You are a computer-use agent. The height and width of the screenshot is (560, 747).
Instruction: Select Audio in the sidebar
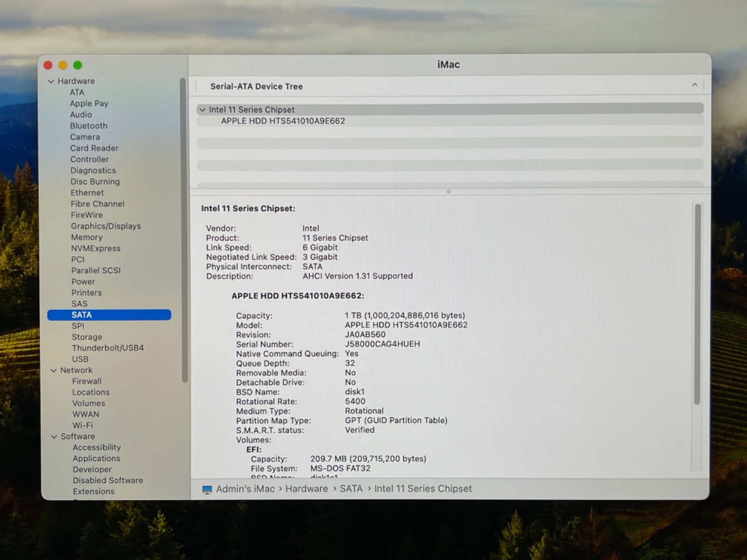click(x=81, y=115)
